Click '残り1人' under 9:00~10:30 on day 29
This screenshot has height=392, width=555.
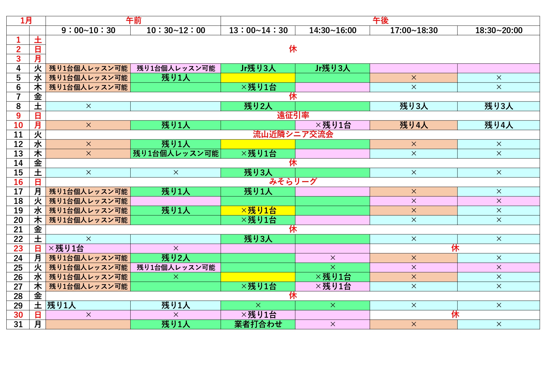[x=62, y=305]
